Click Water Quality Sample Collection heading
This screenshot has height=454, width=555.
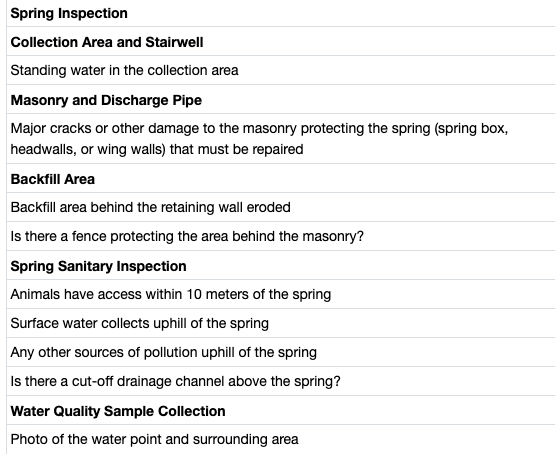(118, 411)
